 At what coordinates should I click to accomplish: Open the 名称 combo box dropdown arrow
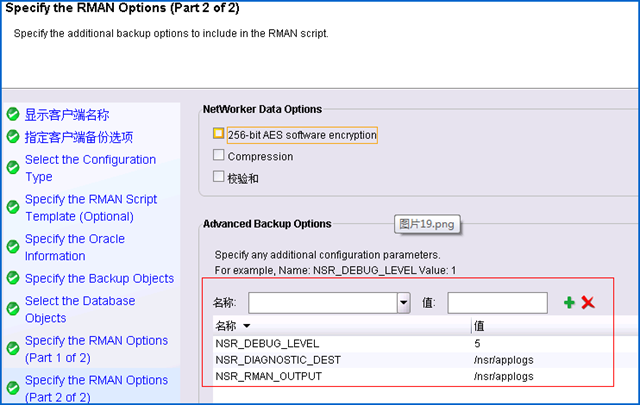[x=404, y=303]
